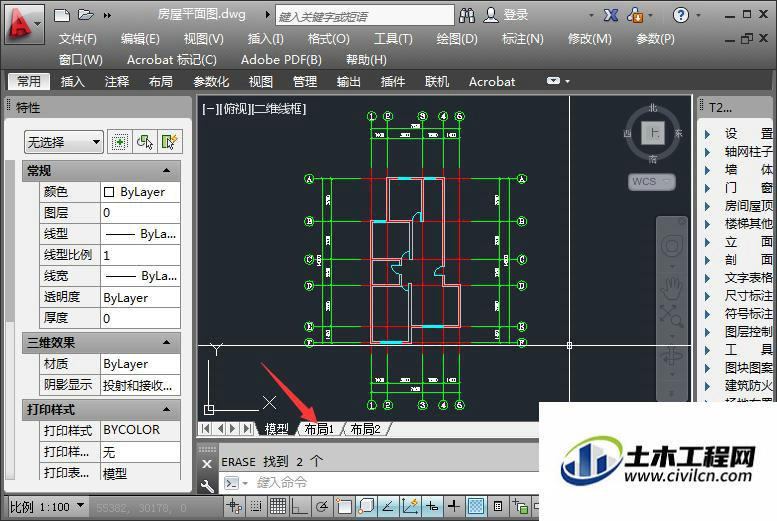The image size is (777, 521).
Task: Click the 二维线框 visual style label
Action: tap(280, 109)
